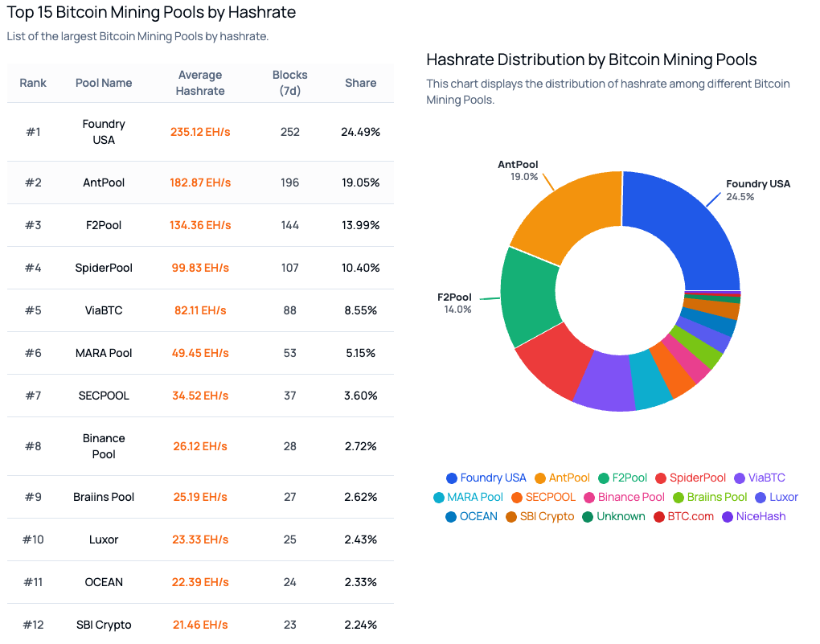The width and height of the screenshot is (820, 644).
Task: Open the Binance Pool name in table
Action: (104, 446)
